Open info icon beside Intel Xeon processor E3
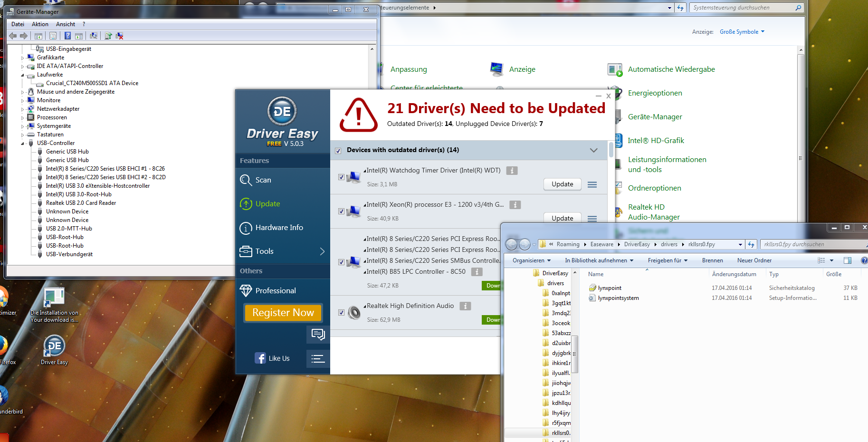 pos(515,205)
